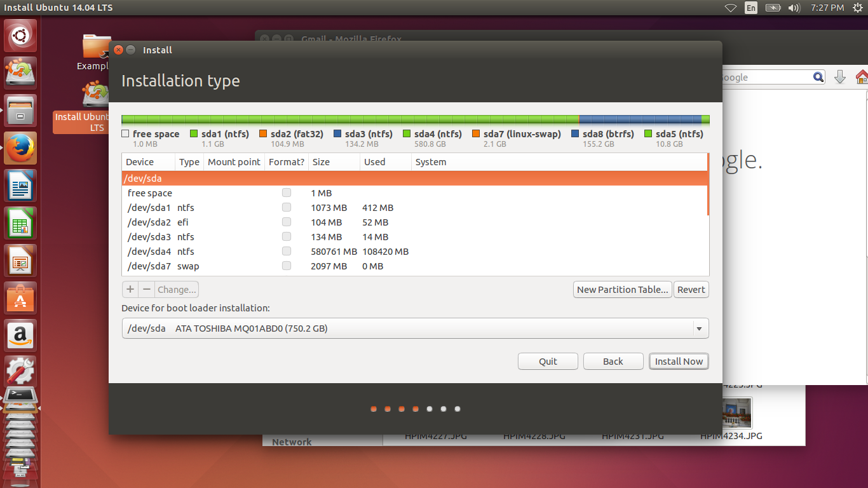Click the sda4 (ntfs) green segment in partition bar
The height and width of the screenshot is (488, 868).
351,119
